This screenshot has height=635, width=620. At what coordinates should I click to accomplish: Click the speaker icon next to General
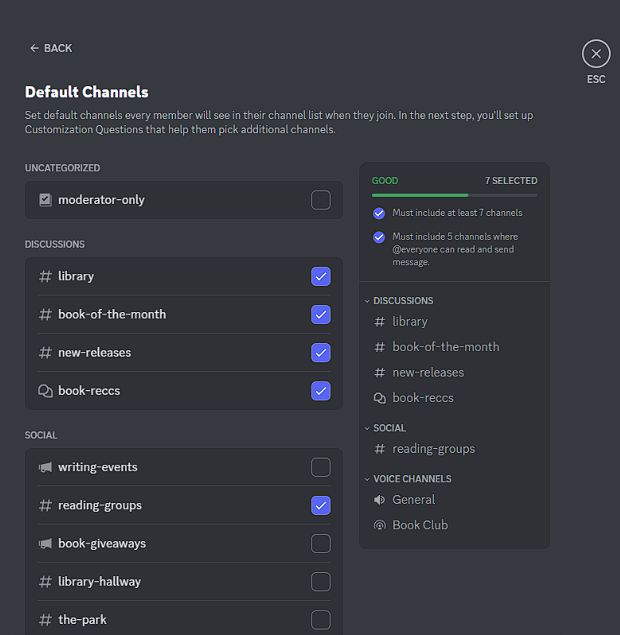379,500
